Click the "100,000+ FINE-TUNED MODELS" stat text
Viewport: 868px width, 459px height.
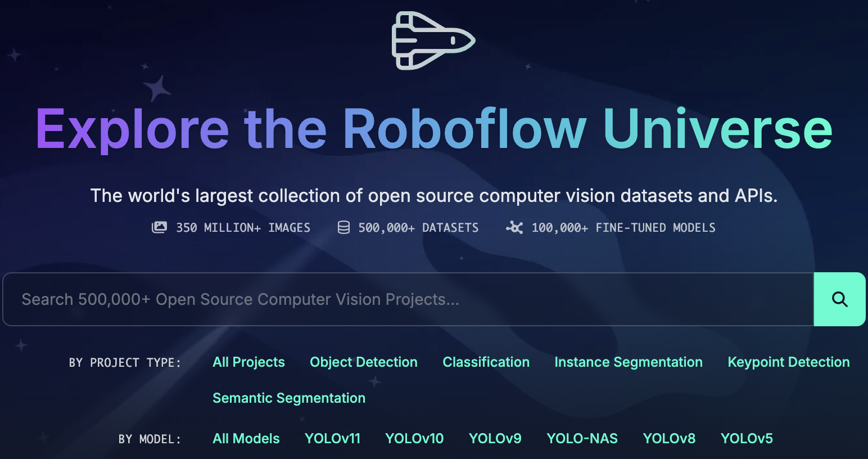(x=624, y=228)
